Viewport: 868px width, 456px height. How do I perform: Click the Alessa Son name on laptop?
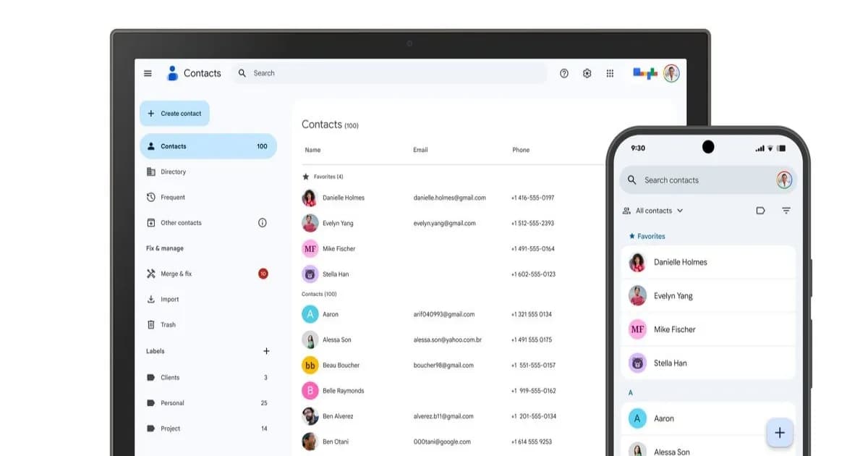(x=337, y=339)
